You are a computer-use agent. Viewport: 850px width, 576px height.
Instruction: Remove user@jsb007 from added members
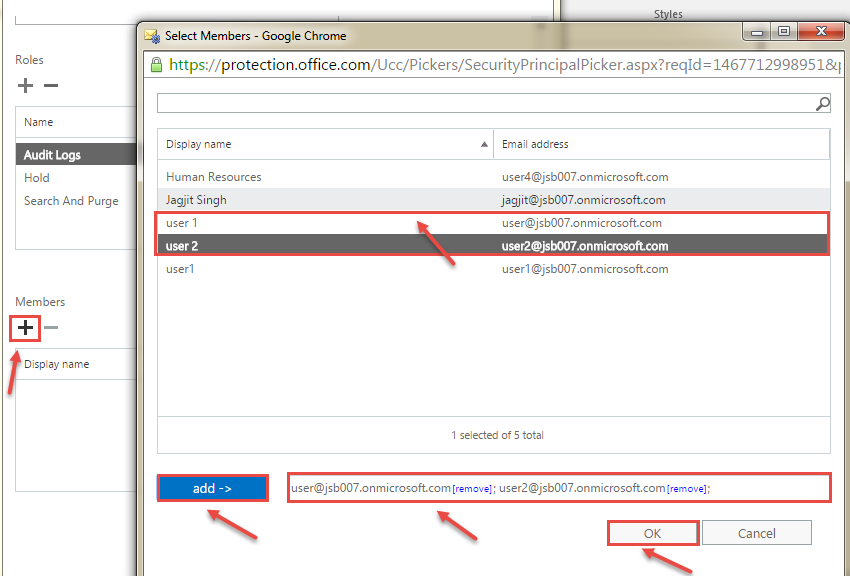coord(471,489)
